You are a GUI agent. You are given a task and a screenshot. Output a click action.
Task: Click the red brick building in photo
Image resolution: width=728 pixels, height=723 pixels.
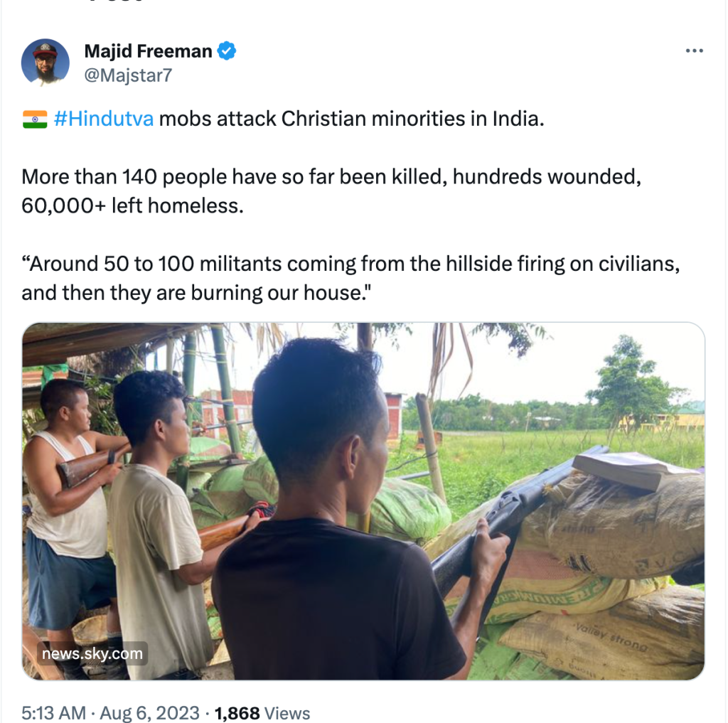[392, 414]
